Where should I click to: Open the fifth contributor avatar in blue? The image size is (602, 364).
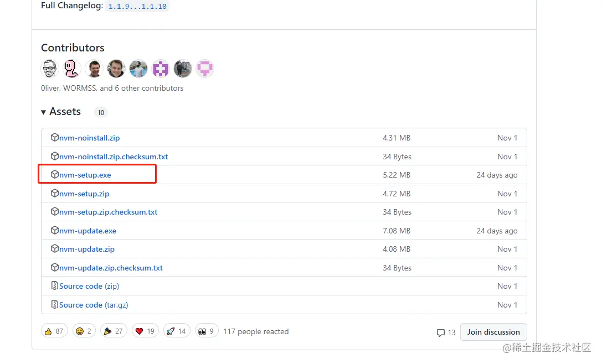click(x=138, y=69)
